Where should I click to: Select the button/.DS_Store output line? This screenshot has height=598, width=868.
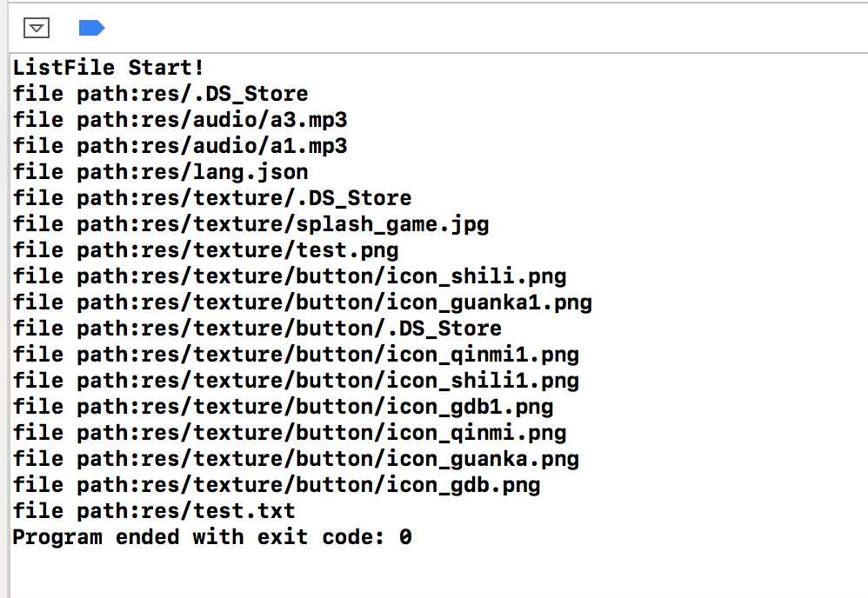coord(257,328)
